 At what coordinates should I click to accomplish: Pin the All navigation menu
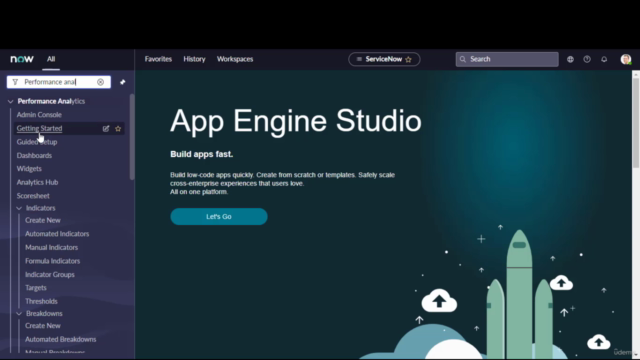tap(122, 82)
